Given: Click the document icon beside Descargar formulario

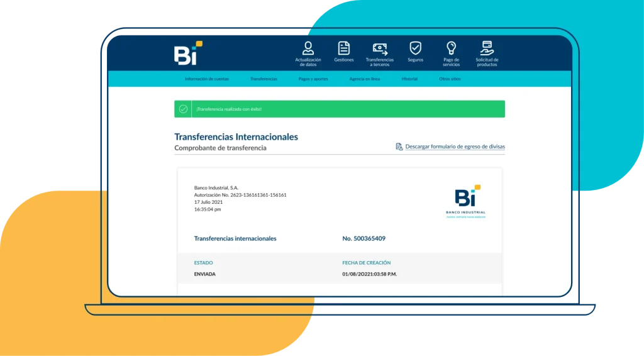Looking at the screenshot, I should 399,147.
